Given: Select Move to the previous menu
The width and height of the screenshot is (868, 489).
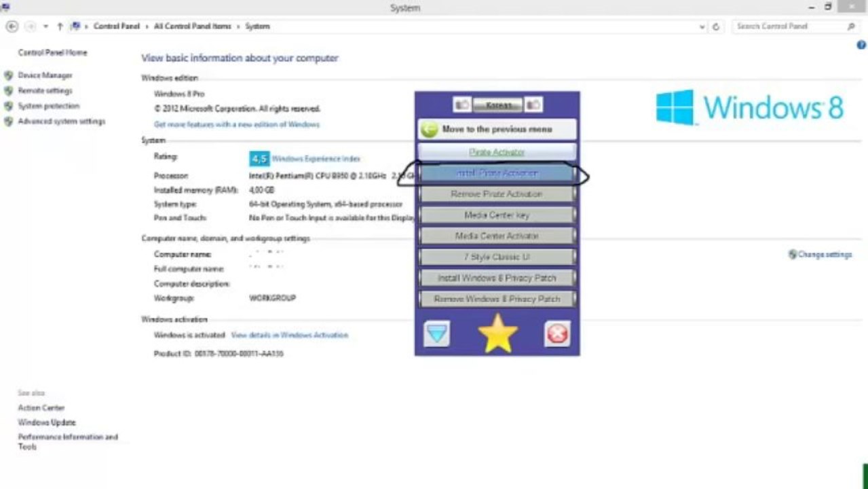Looking at the screenshot, I should [x=497, y=129].
